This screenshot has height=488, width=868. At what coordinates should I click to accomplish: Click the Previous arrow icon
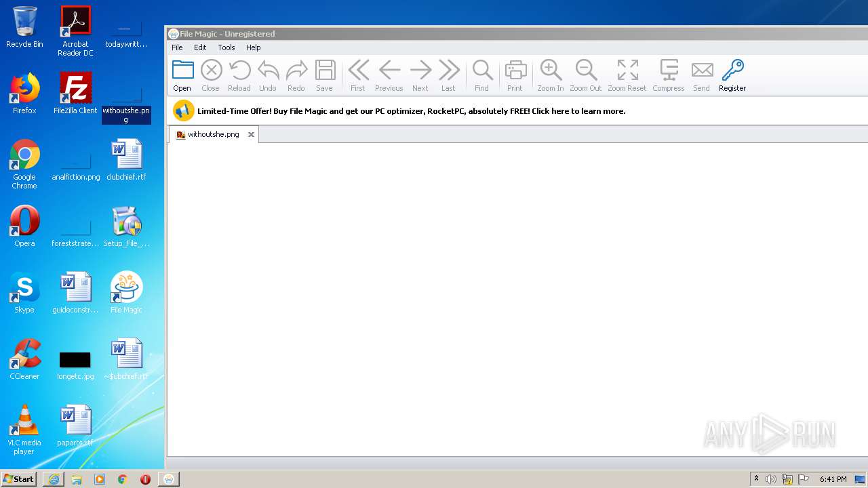tap(389, 70)
